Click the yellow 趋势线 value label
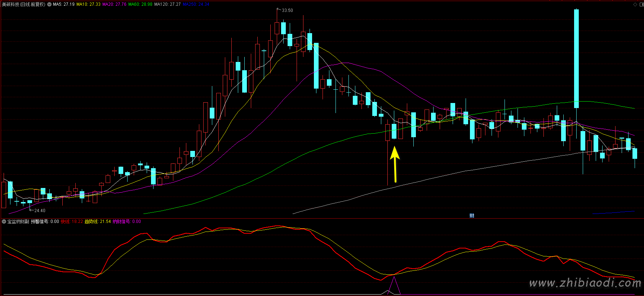This screenshot has width=644, height=296. coord(98,221)
